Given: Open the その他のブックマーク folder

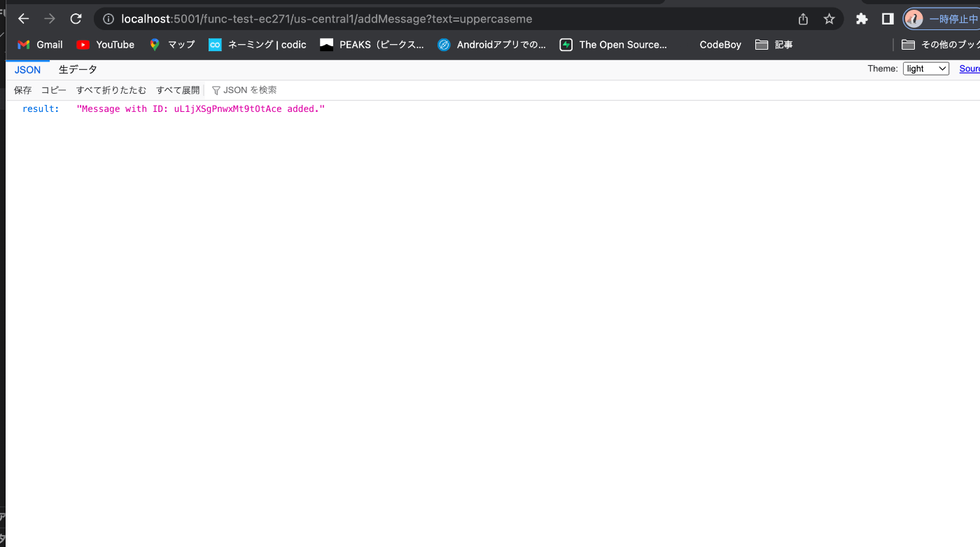Looking at the screenshot, I should pos(940,45).
